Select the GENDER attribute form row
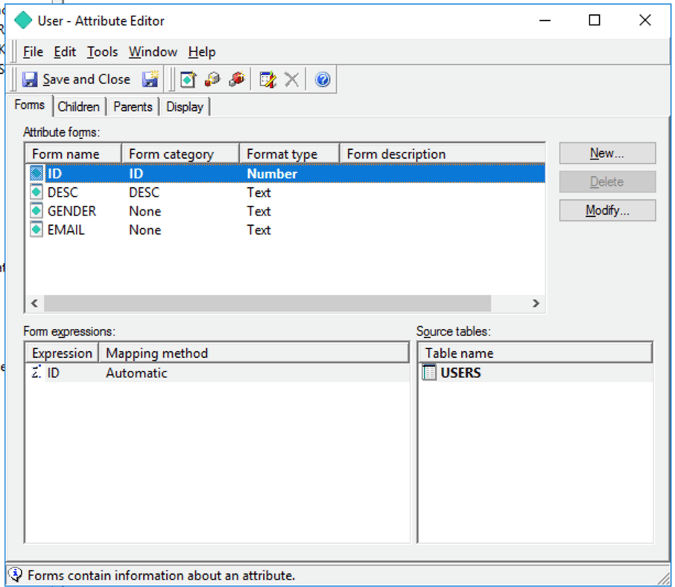This screenshot has height=587, width=675. (x=71, y=211)
